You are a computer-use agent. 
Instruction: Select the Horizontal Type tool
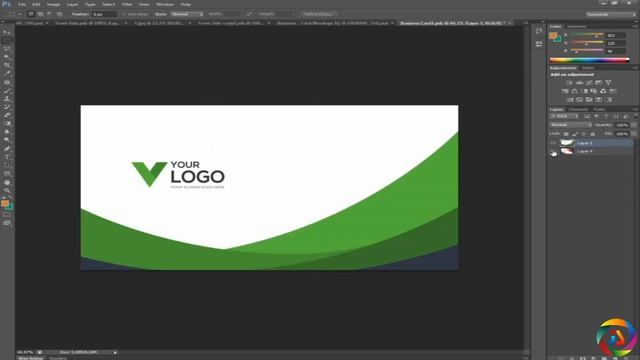click(x=7, y=157)
